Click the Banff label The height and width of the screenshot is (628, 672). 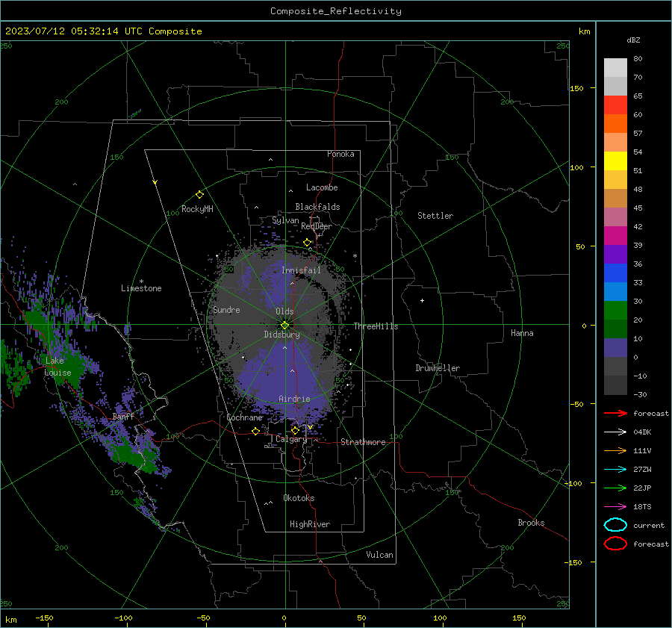(x=123, y=416)
